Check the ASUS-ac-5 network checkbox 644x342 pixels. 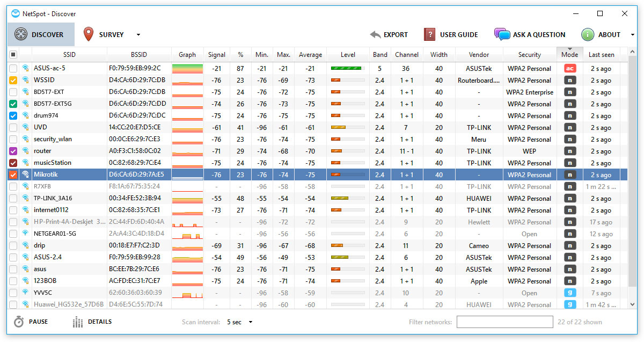pos(13,68)
